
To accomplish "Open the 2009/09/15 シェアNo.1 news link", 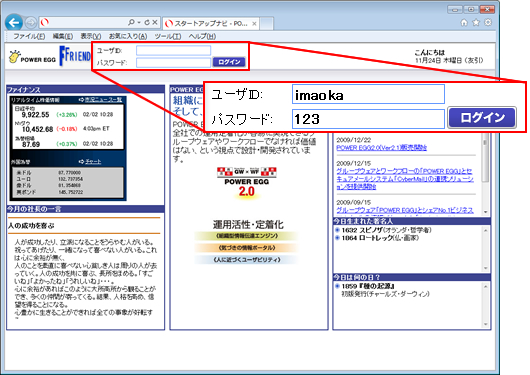I will coord(405,210).
